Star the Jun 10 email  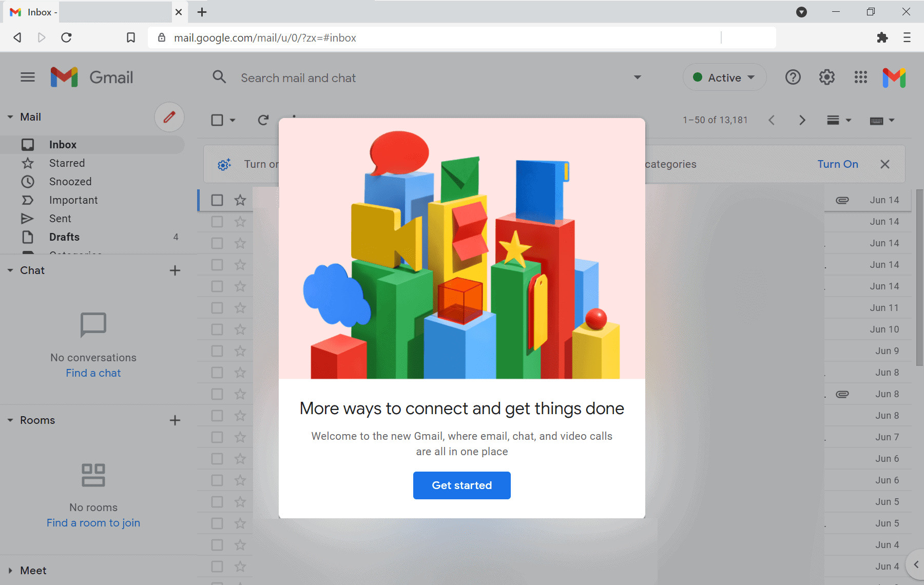(x=240, y=329)
